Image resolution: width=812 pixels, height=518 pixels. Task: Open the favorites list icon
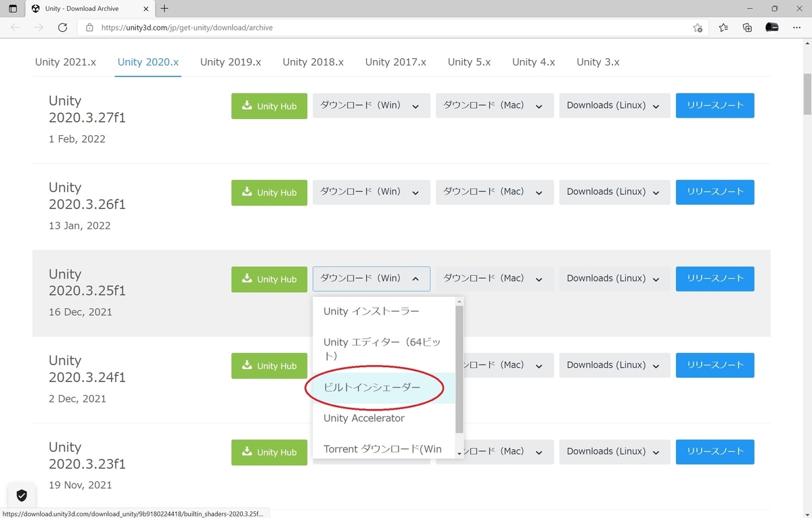(x=723, y=28)
